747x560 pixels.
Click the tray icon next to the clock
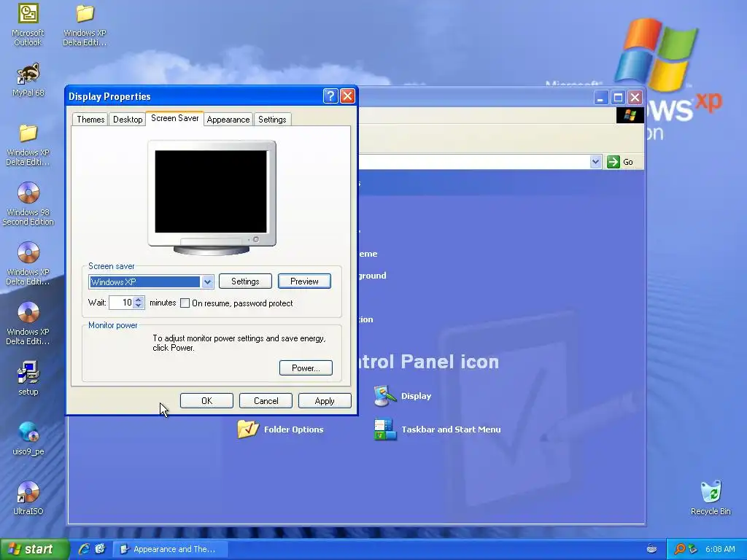pyautogui.click(x=693, y=549)
